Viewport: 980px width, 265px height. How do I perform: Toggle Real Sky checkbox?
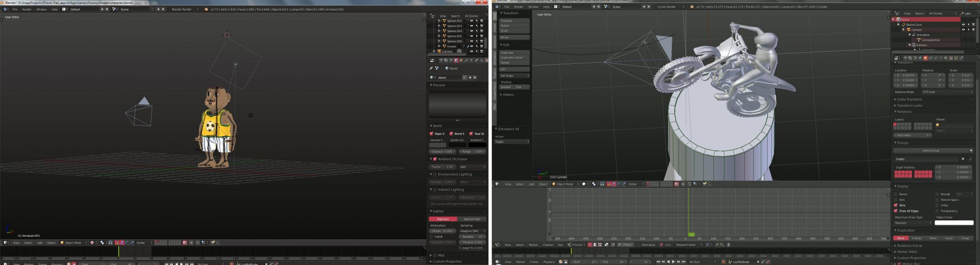click(471, 134)
